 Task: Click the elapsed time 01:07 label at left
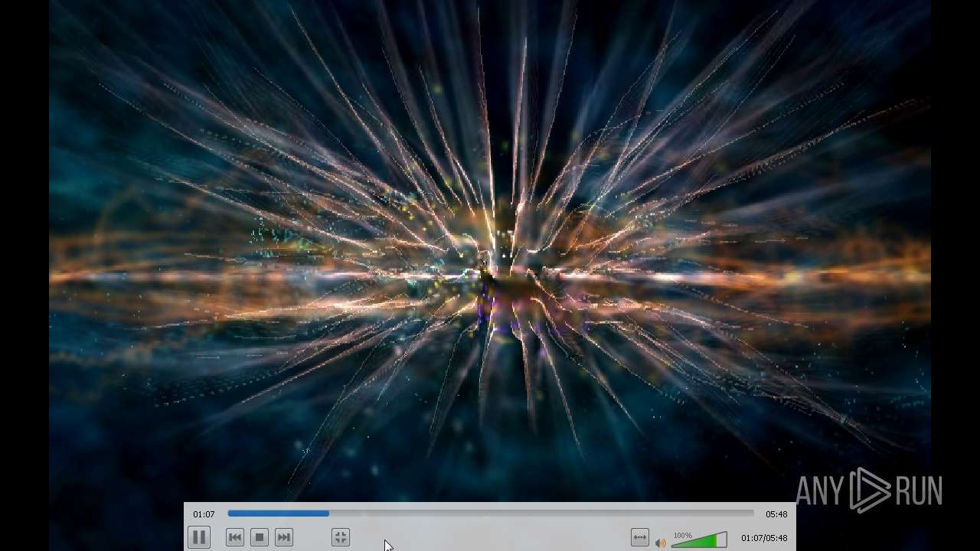204,514
